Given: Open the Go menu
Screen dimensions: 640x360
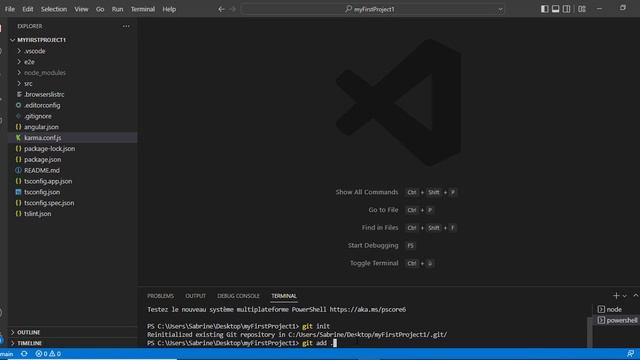Looking at the screenshot, I should 100,9.
